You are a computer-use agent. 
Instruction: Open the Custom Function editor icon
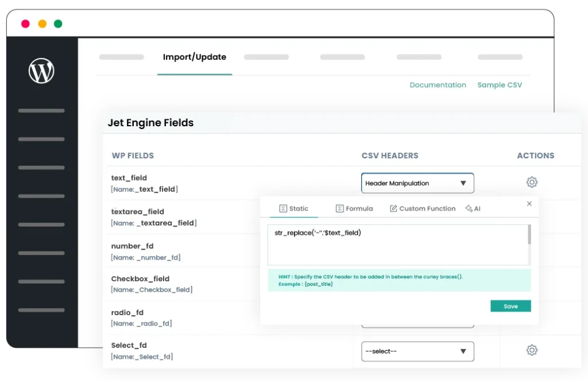(x=393, y=208)
